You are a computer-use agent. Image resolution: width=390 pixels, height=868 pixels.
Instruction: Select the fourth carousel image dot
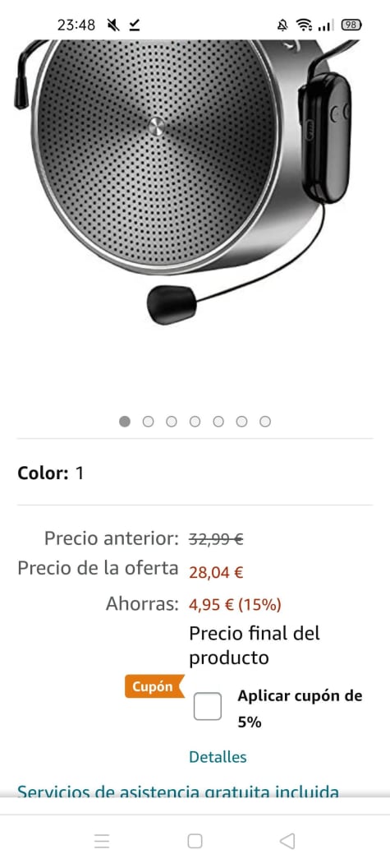[195, 422]
